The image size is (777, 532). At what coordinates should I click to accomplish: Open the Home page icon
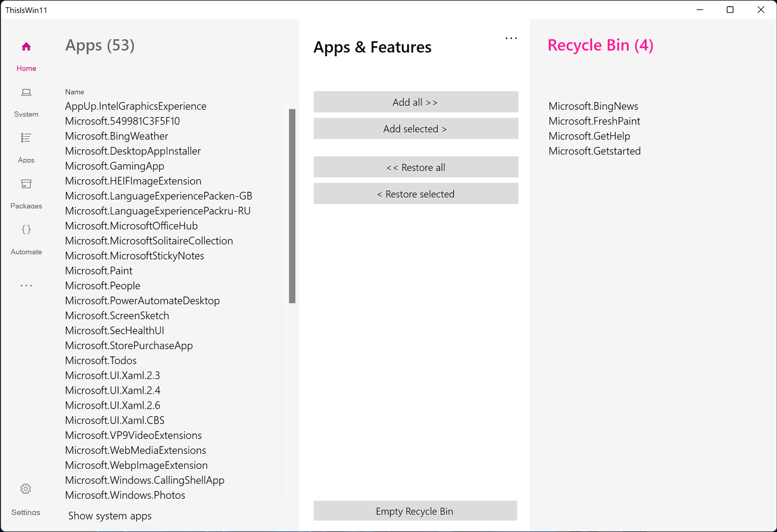coord(26,47)
